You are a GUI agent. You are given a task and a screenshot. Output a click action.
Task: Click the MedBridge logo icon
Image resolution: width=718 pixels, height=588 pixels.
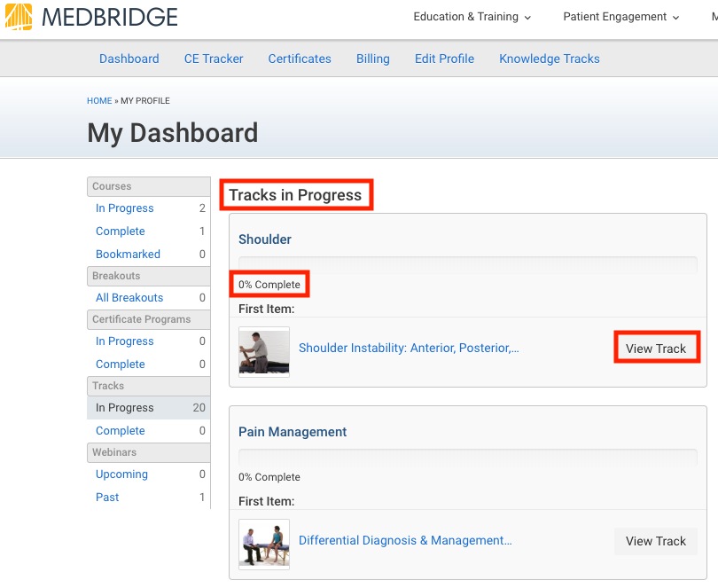click(x=19, y=17)
